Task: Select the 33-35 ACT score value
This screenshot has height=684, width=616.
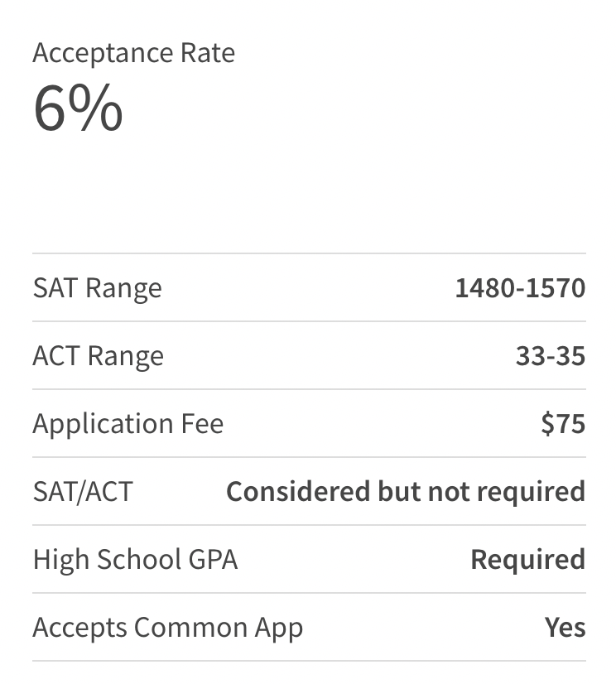Action: pyautogui.click(x=550, y=356)
